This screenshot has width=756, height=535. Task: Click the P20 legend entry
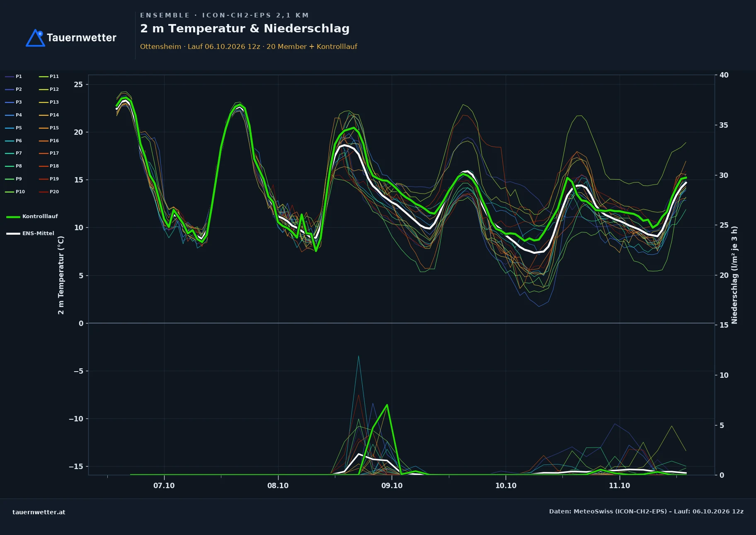pyautogui.click(x=49, y=192)
